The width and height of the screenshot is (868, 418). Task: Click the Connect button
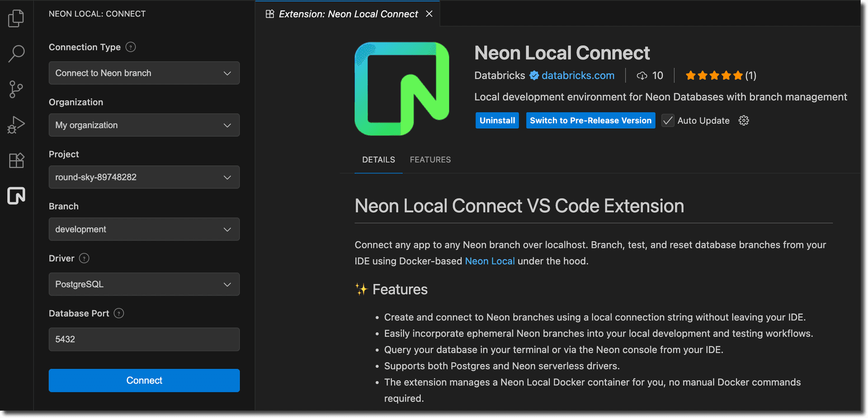click(x=144, y=380)
